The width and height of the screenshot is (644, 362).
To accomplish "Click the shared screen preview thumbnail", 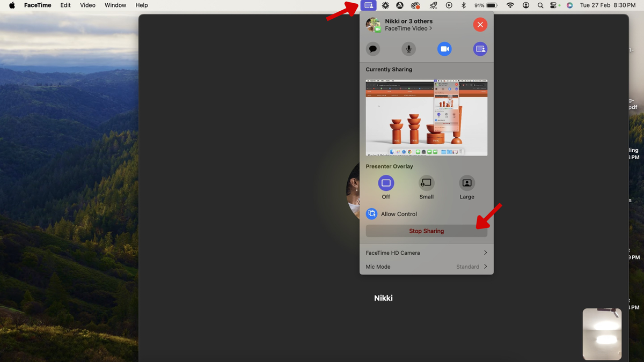I will pos(426,117).
